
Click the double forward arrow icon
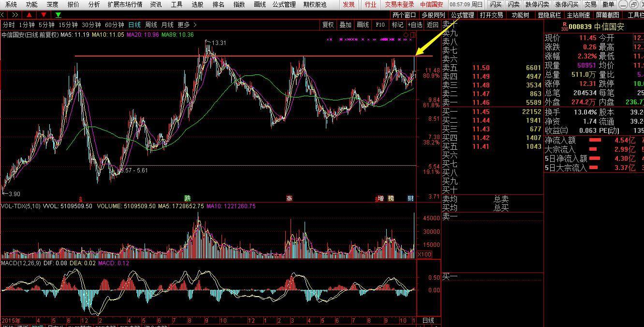(14, 15)
